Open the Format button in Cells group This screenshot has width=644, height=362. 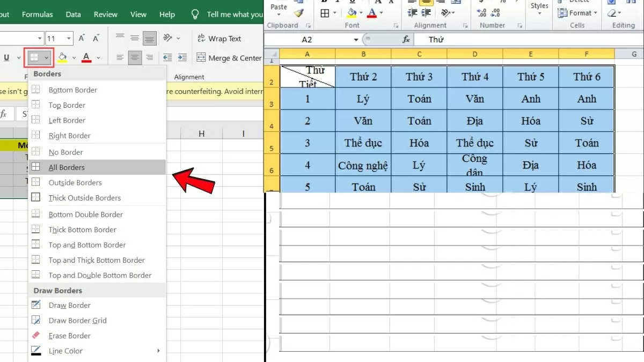577,13
